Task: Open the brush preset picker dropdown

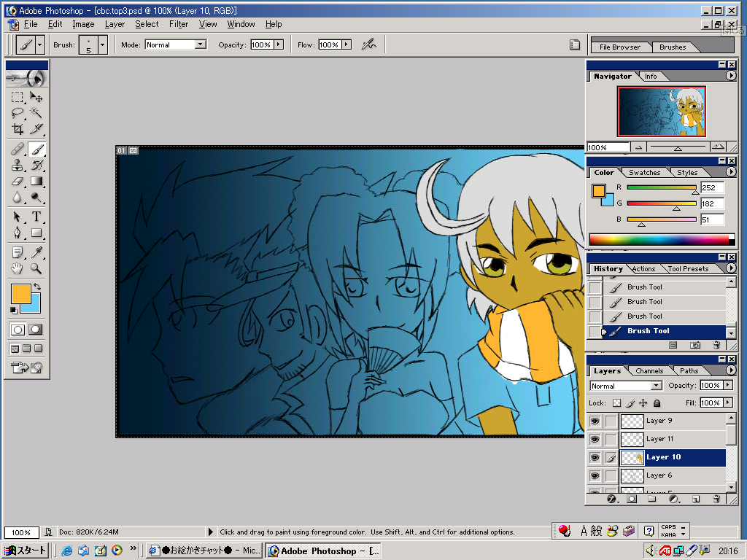Action: point(102,44)
